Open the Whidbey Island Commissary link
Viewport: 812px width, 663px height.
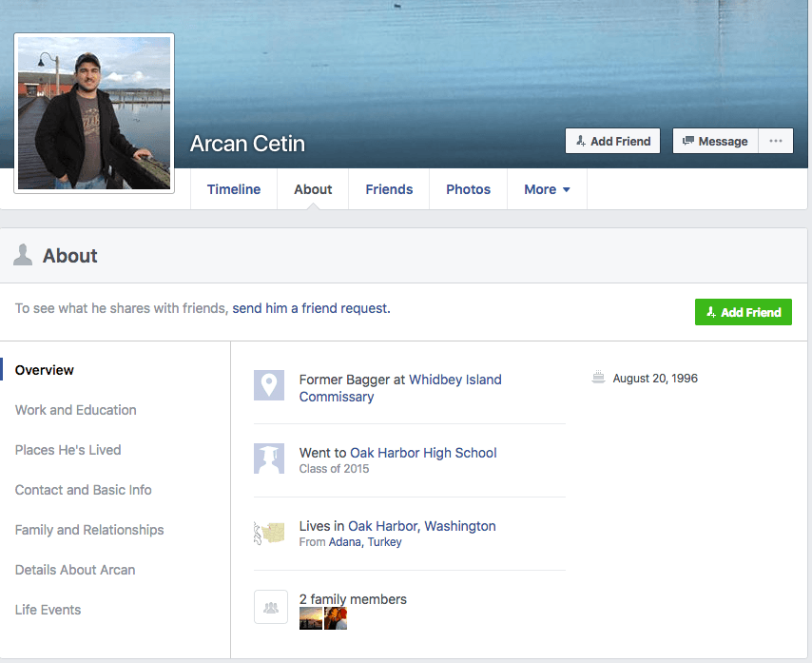454,380
